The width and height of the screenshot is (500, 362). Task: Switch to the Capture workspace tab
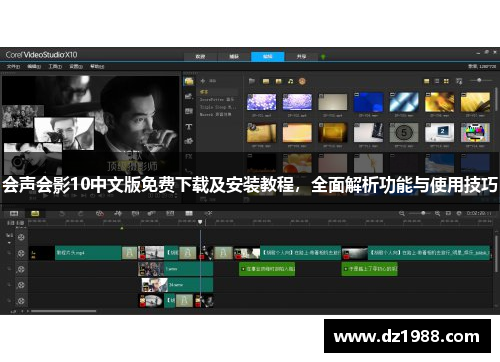234,56
